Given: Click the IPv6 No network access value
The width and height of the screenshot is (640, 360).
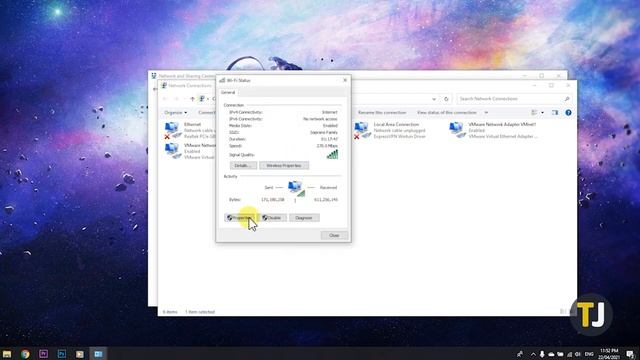Looking at the screenshot, I should (320, 119).
